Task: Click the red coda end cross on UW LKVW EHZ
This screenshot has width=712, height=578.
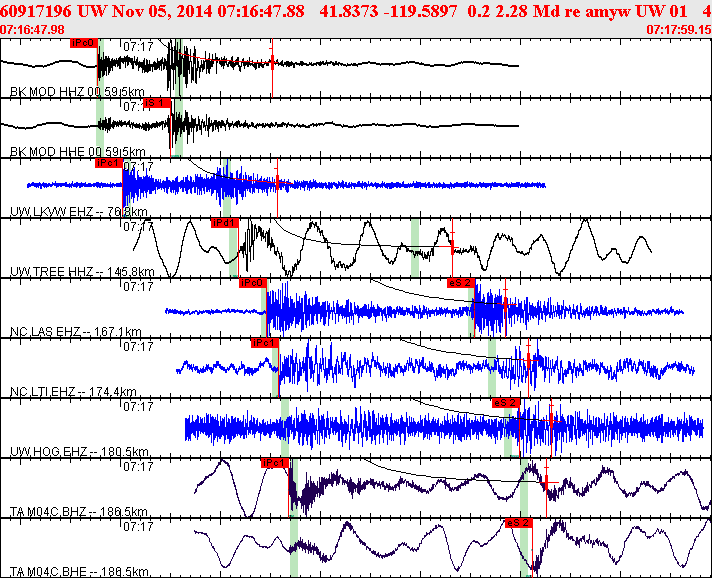Action: coord(277,183)
